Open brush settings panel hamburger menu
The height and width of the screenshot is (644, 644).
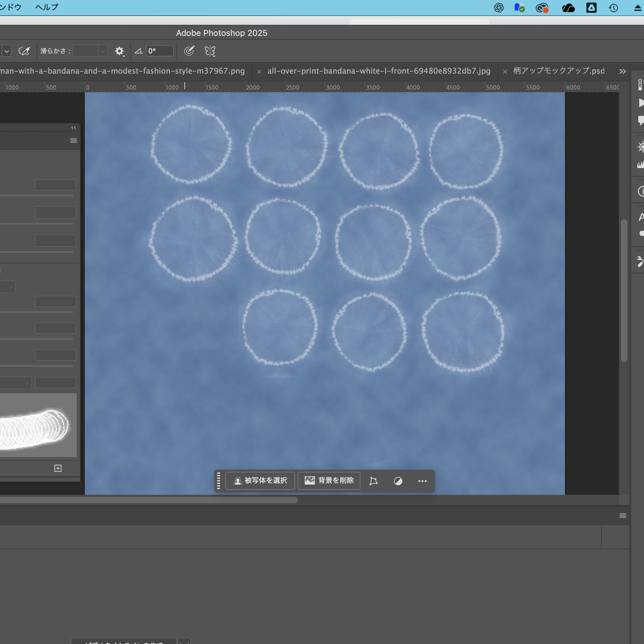pyautogui.click(x=74, y=141)
